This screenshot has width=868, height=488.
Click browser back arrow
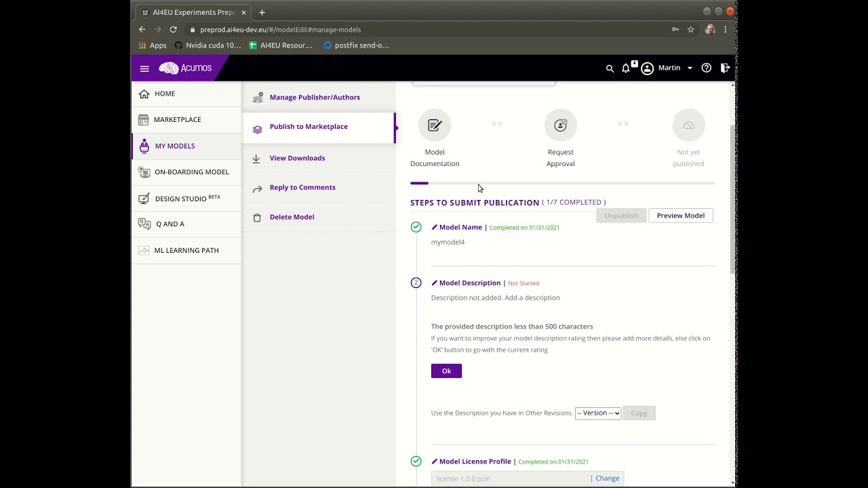click(x=142, y=29)
